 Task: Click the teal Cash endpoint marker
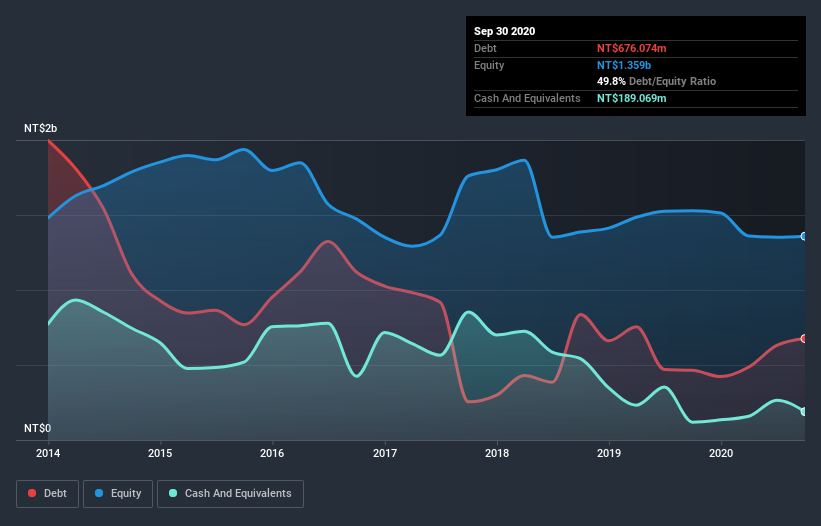pyautogui.click(x=804, y=411)
